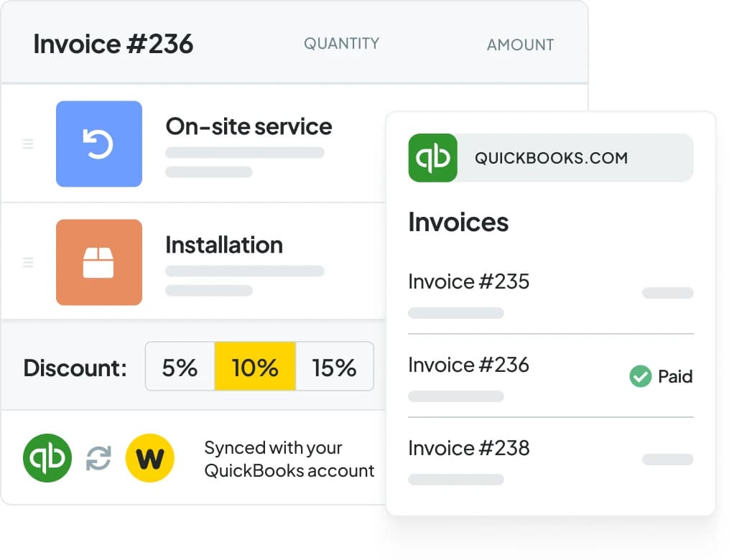Click the QUICKBOOKS.COM address bar
Viewport: 747px width, 560px height.
tap(551, 158)
